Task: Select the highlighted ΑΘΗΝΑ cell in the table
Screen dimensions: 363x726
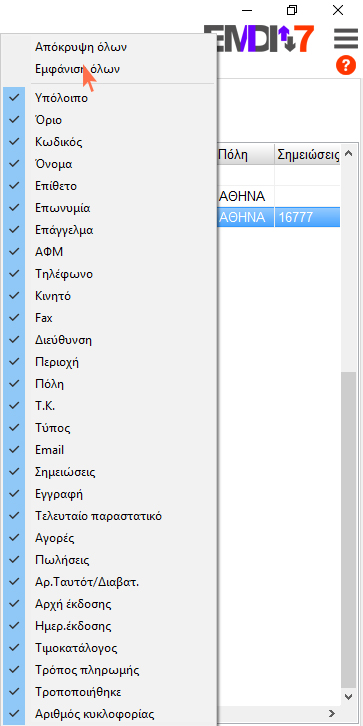Action: pyautogui.click(x=246, y=218)
